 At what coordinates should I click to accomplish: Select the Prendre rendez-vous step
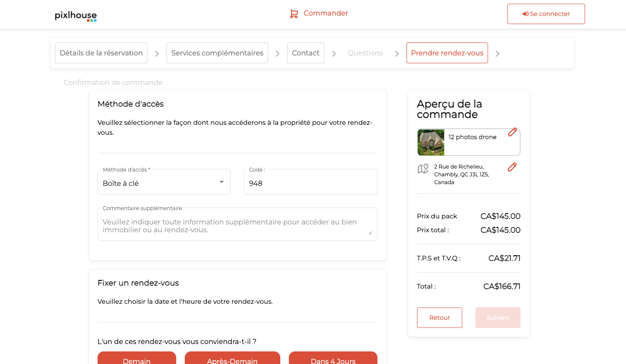pos(447,53)
